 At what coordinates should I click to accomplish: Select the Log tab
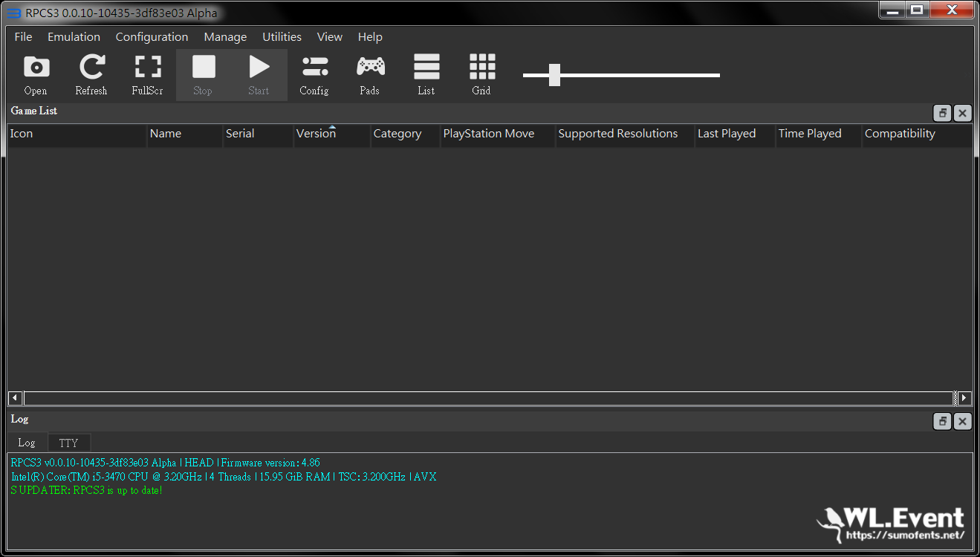click(27, 443)
